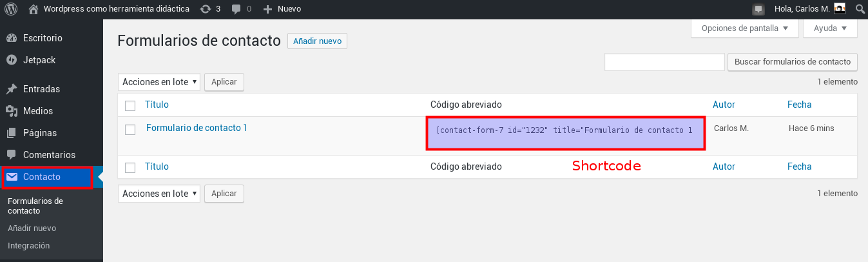Viewport: 868px width, 262px height.
Task: Expand the Opciones de pantalla panel
Action: click(x=744, y=28)
